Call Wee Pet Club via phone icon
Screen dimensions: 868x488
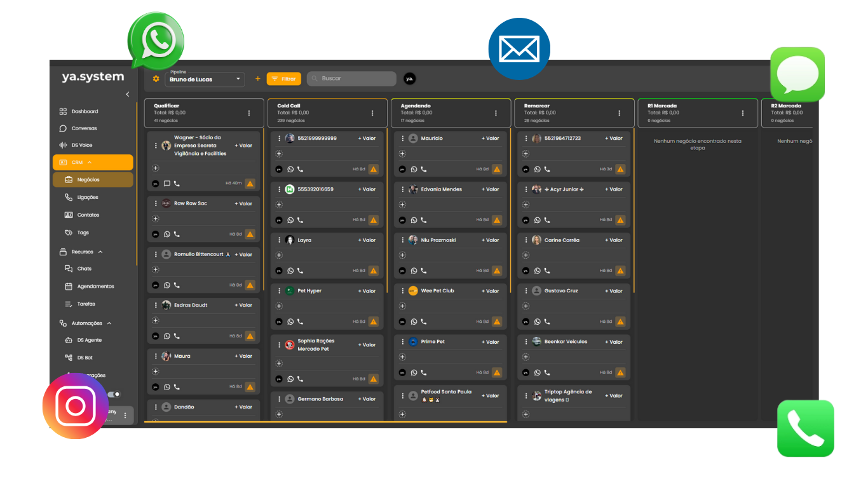pyautogui.click(x=423, y=322)
